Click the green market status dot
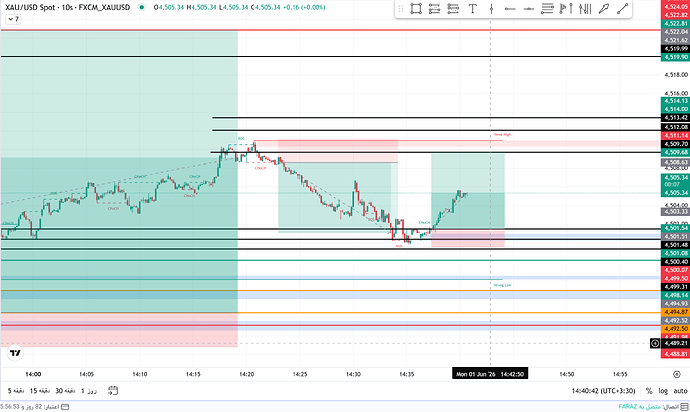Image resolution: width=690 pixels, height=412 pixels. [141, 7]
